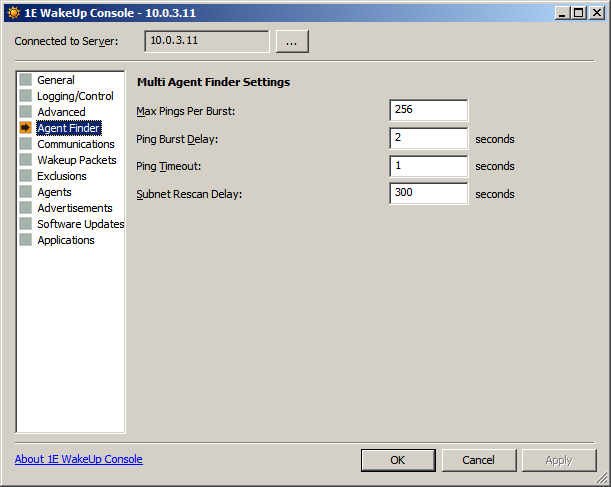Click the Ping Timeout text box

[x=429, y=166]
